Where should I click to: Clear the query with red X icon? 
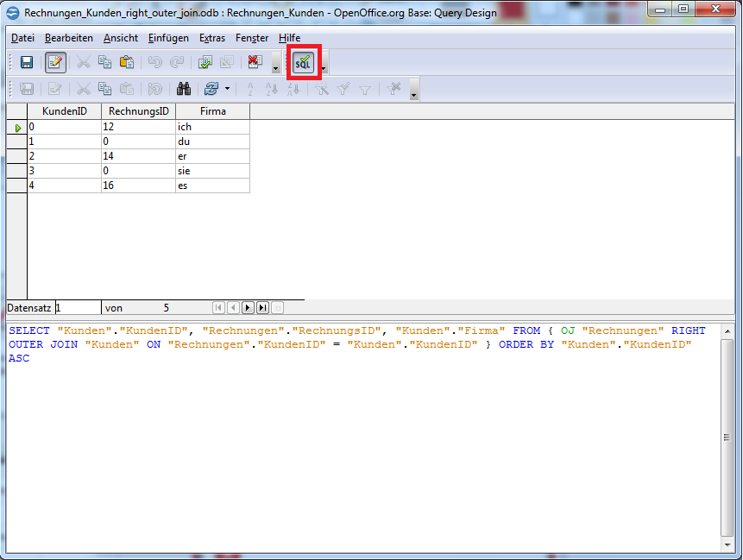[x=255, y=62]
